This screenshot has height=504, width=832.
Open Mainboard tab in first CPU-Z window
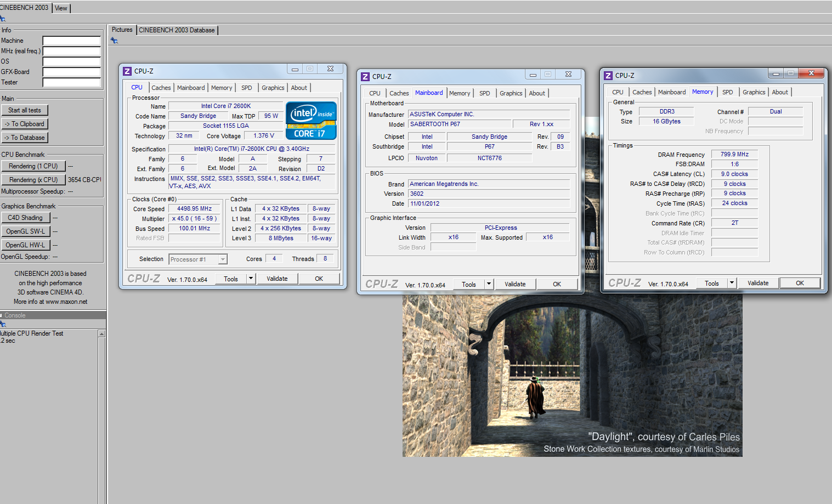[191, 88]
